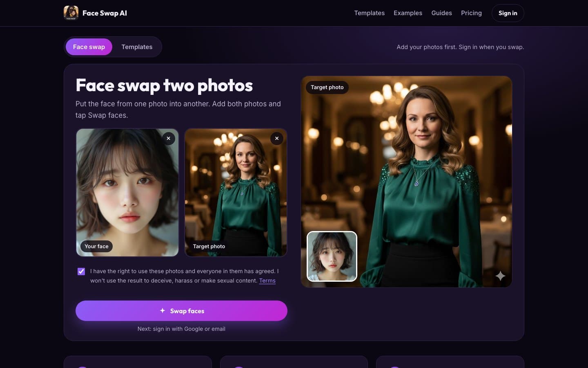Screen dimensions: 588x368
Task: Click the large Target photo preview
Action: coord(406,182)
